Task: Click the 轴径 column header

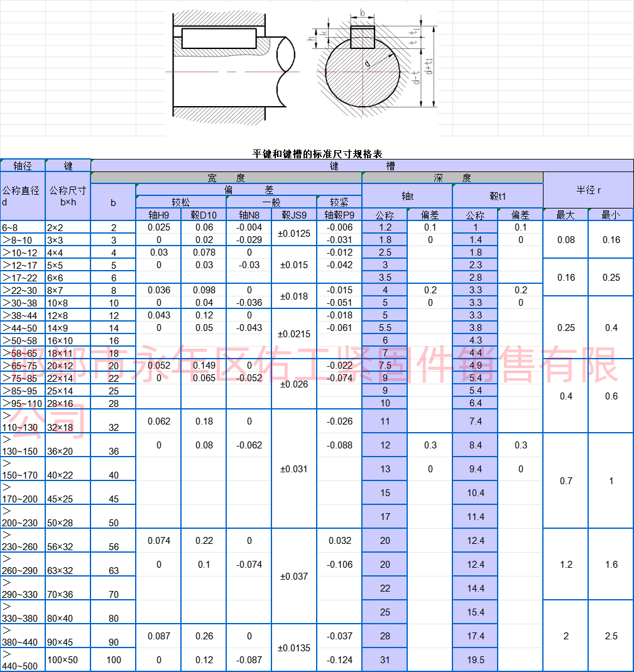Action: 23,165
